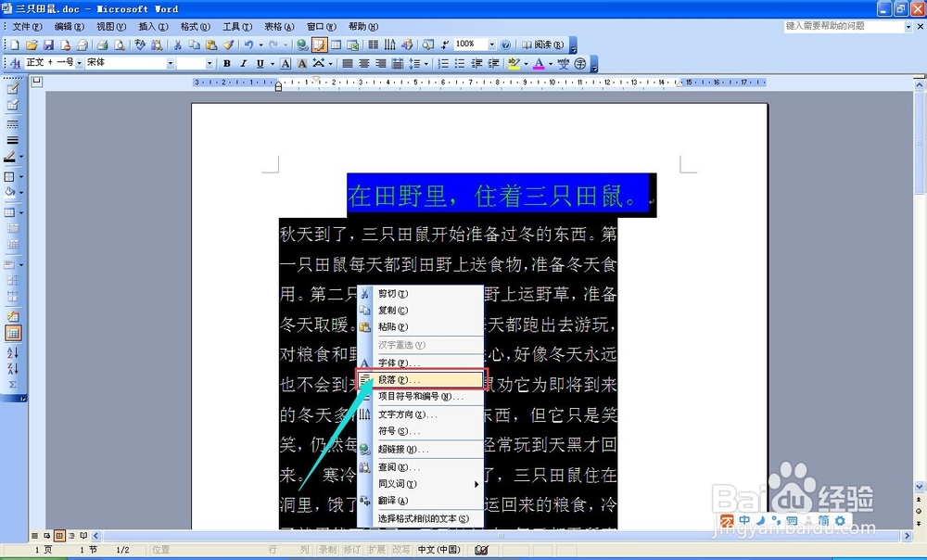Viewport: 927px width, 560px height.
Task: Toggle Underline formatting
Action: (x=260, y=63)
